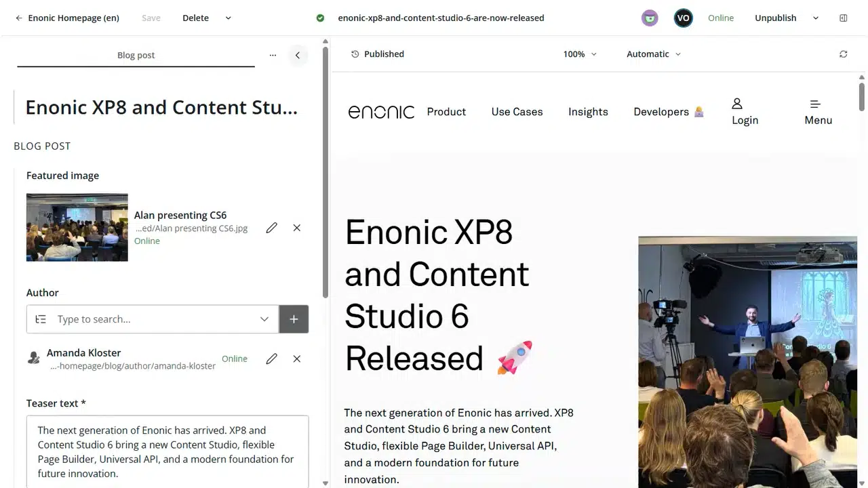868x488 pixels.
Task: Remove the Amanda Kloster author entry
Action: (x=296, y=359)
